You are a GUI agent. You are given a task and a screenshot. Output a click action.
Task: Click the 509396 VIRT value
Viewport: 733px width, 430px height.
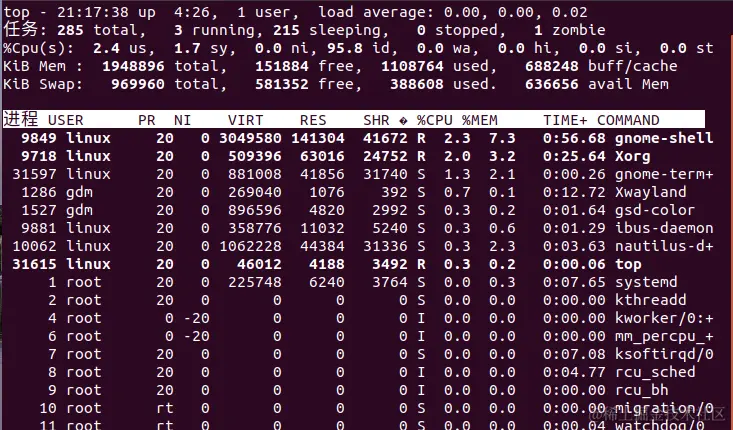[255, 156]
